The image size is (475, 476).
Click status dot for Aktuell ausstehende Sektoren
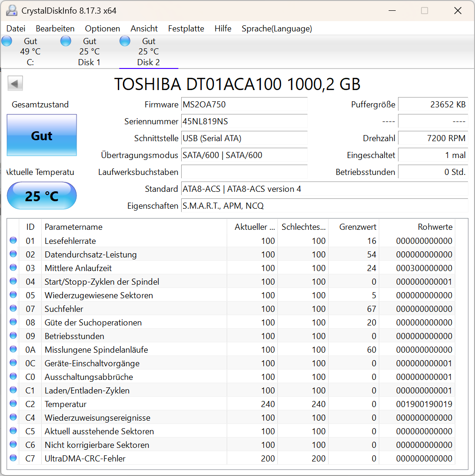tap(13, 431)
